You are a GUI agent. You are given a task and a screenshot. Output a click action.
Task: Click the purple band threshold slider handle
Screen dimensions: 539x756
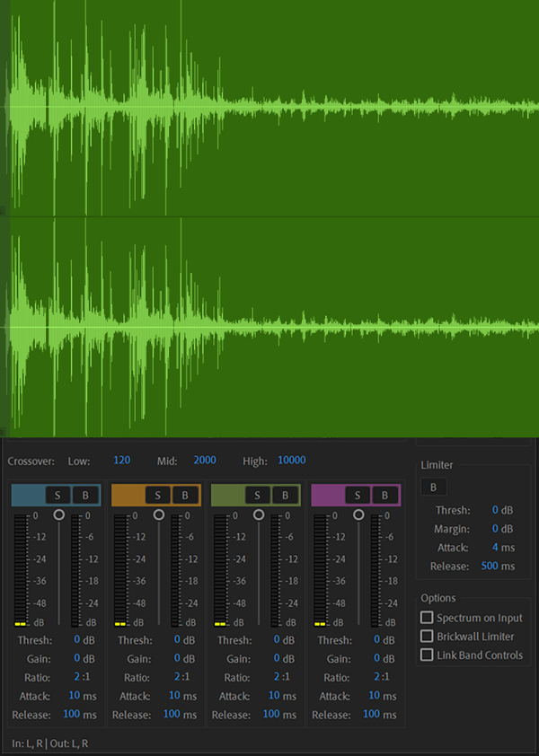tap(358, 514)
